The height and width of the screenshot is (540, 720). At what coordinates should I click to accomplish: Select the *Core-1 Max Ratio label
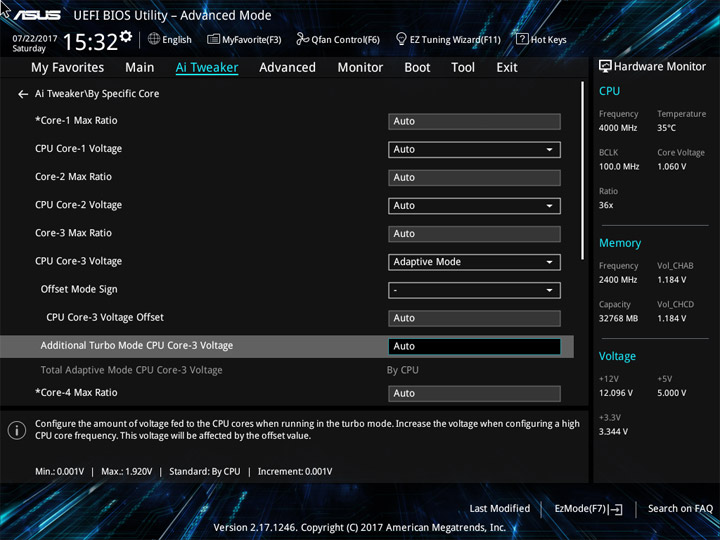click(76, 121)
